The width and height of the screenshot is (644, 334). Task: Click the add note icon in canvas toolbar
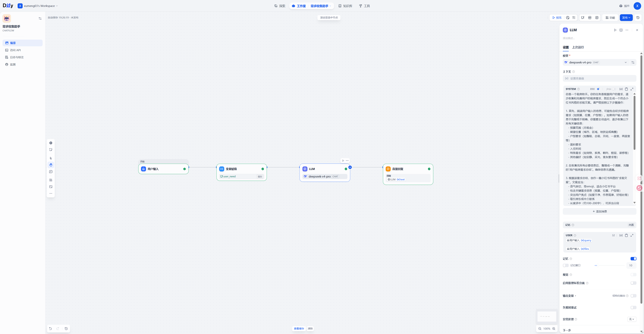tap(51, 150)
